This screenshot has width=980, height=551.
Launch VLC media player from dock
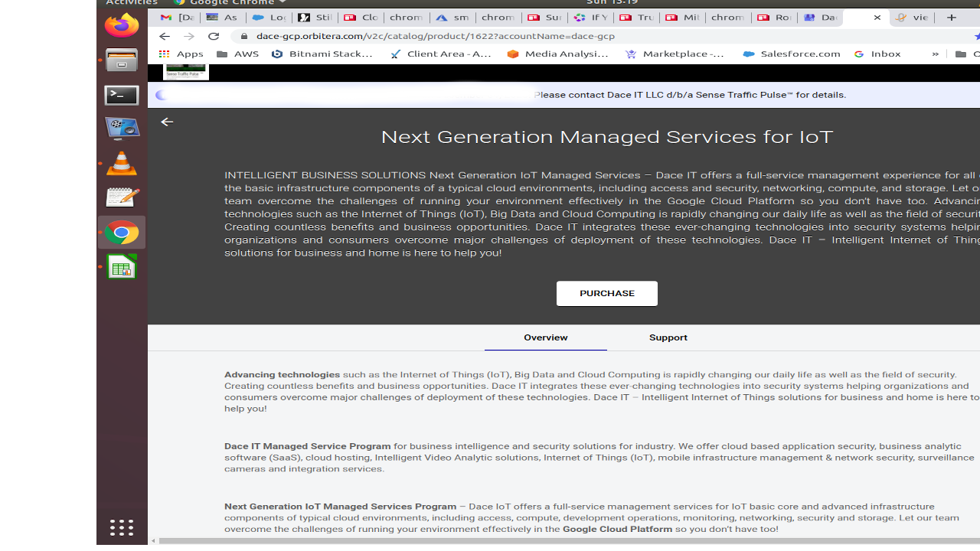coord(122,163)
